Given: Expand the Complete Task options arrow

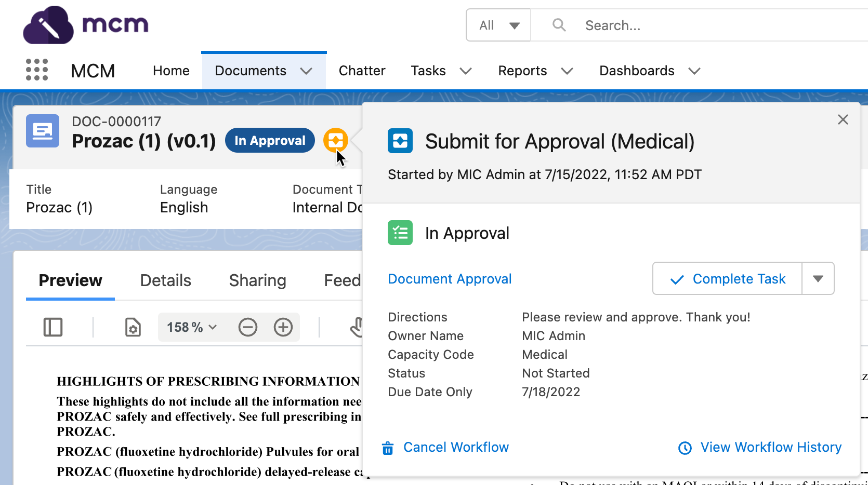Looking at the screenshot, I should (818, 279).
